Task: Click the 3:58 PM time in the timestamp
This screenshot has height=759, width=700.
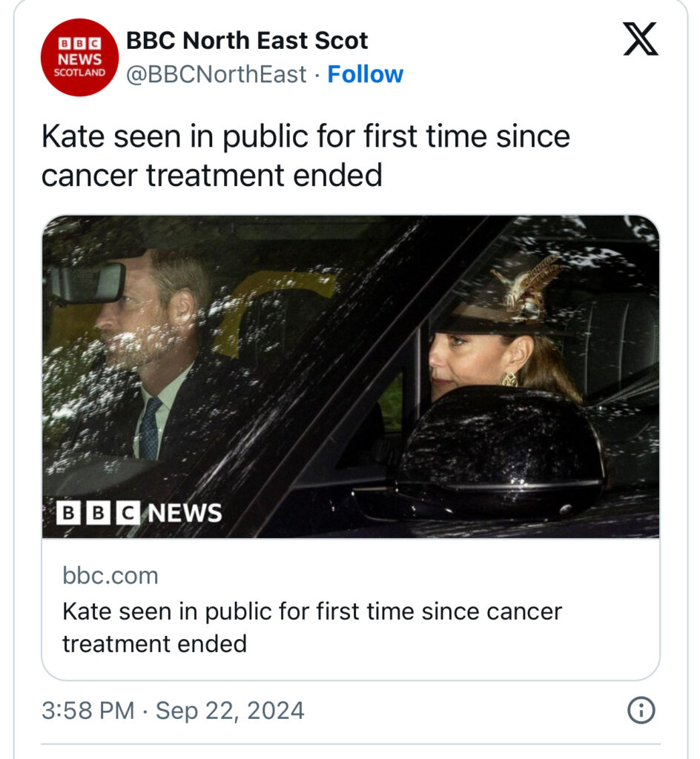Action: 87,711
